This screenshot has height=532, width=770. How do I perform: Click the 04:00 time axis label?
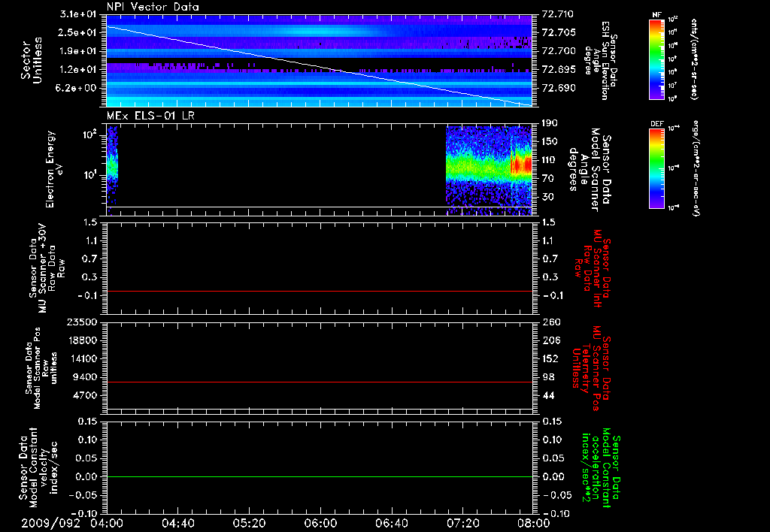pos(108,523)
